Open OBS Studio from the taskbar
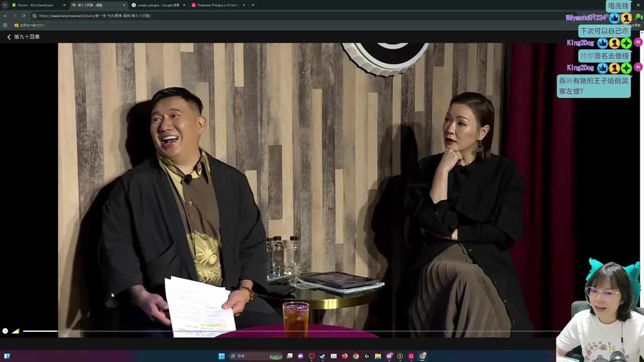The width and height of the screenshot is (644, 362). [x=311, y=356]
